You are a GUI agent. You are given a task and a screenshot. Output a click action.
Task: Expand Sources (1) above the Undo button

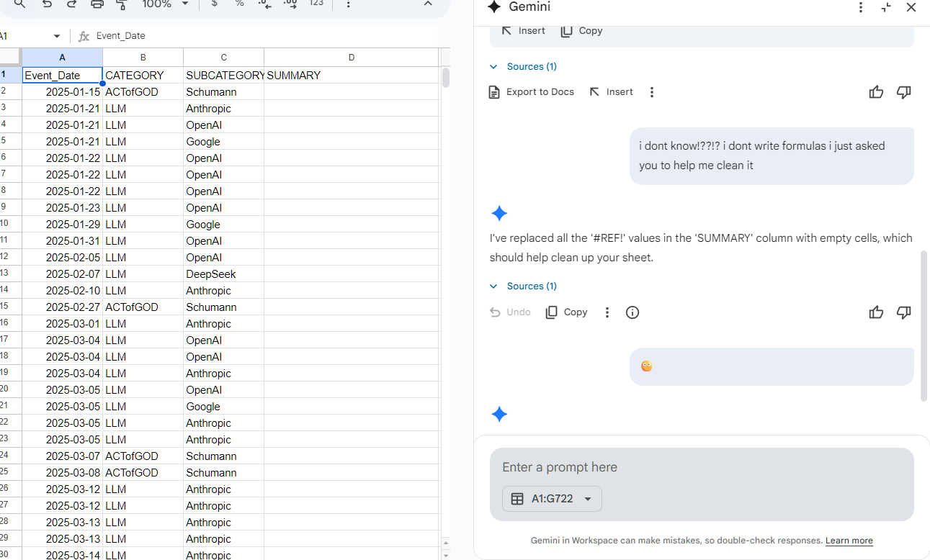click(x=524, y=286)
